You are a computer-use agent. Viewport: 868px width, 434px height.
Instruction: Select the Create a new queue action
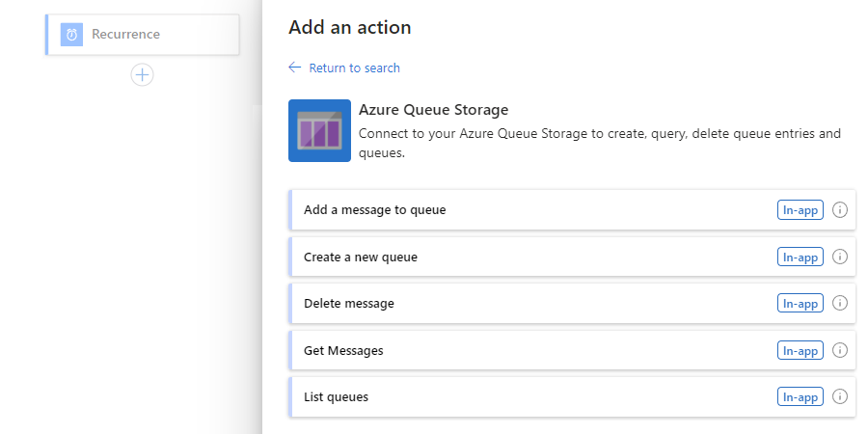361,258
